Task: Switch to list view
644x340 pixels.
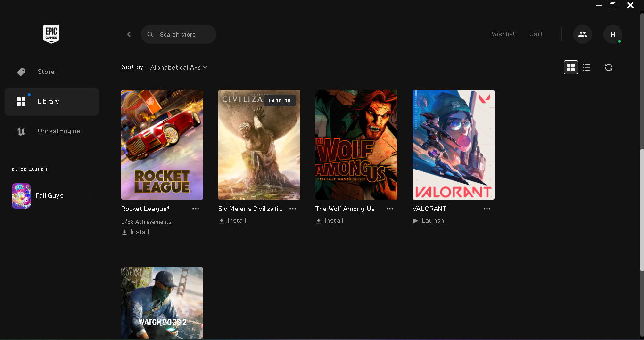Action: pos(586,67)
